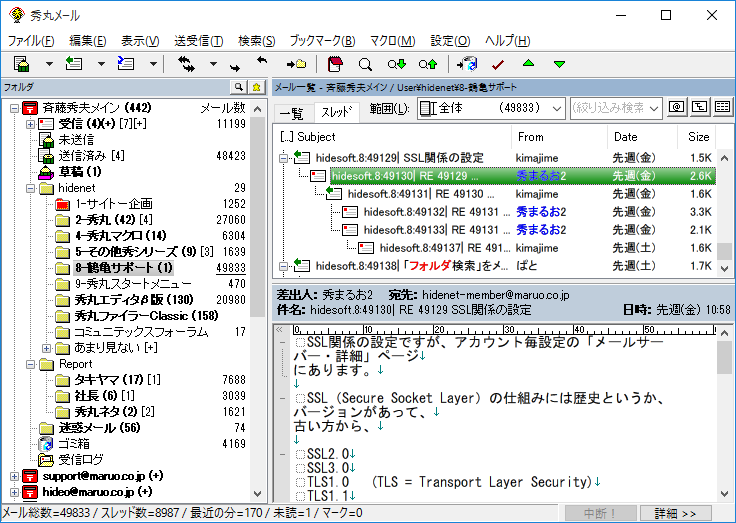This screenshot has height=523, width=736.
Task: Click the 詳細 >> button in status bar
Action: [676, 513]
